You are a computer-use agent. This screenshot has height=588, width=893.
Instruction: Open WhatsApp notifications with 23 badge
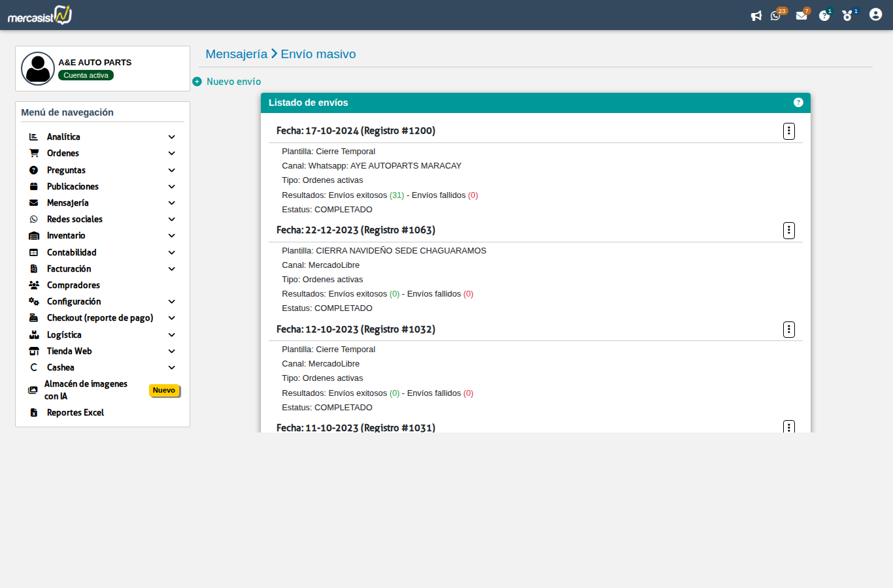click(x=776, y=16)
